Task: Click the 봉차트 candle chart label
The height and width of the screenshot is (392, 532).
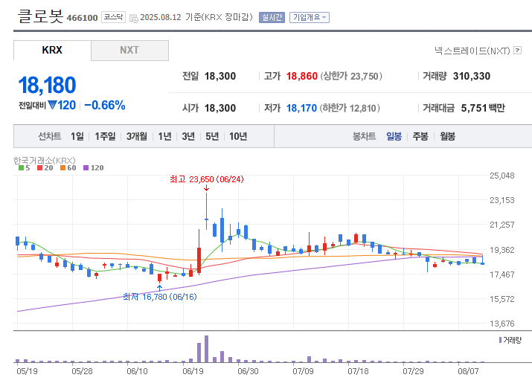Action: point(364,136)
